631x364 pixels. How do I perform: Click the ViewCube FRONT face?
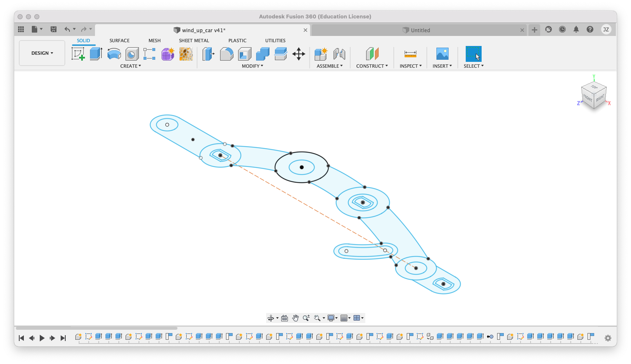588,98
